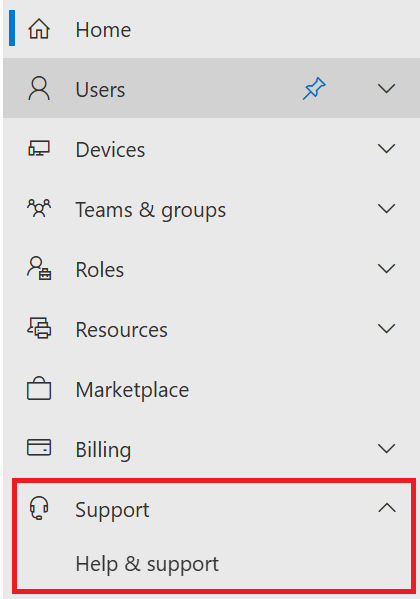The image size is (420, 599).
Task: Click the Resources printer icon
Action: pyautogui.click(x=39, y=328)
